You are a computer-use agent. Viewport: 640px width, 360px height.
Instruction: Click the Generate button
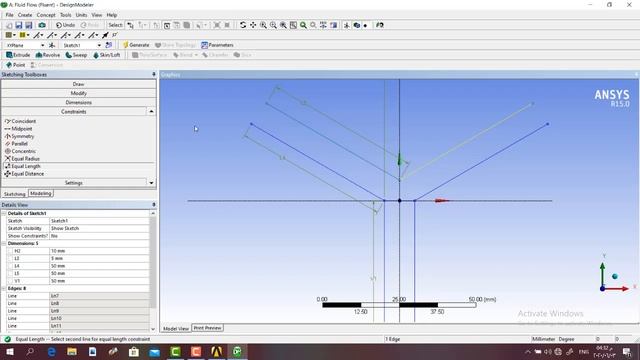click(x=136, y=45)
